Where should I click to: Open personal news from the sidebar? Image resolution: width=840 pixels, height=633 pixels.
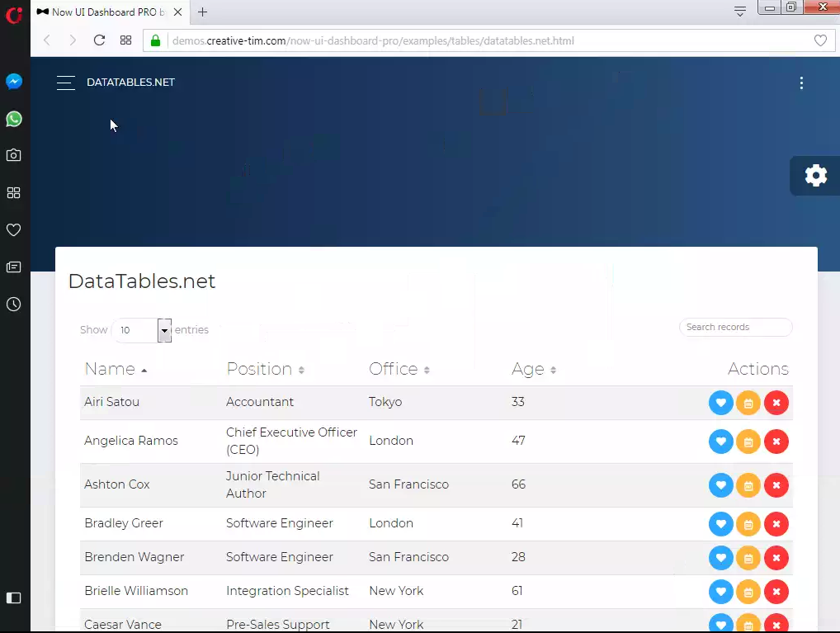[13, 267]
